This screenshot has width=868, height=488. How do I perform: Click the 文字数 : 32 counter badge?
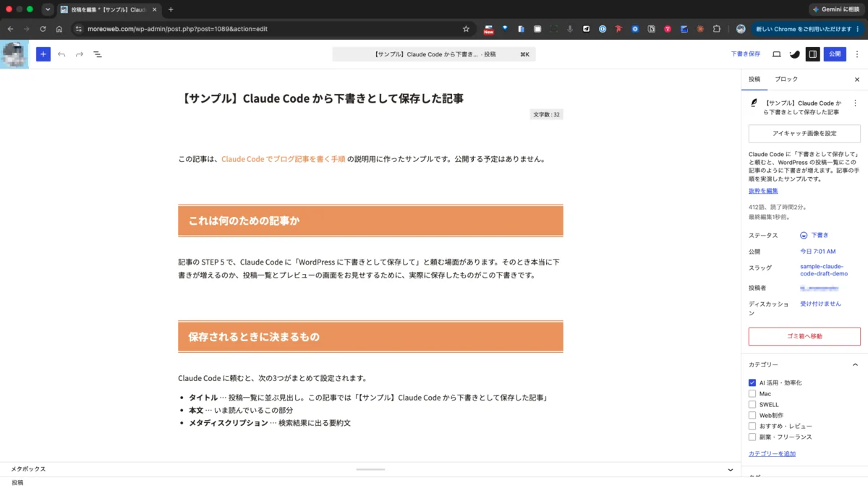coord(547,114)
